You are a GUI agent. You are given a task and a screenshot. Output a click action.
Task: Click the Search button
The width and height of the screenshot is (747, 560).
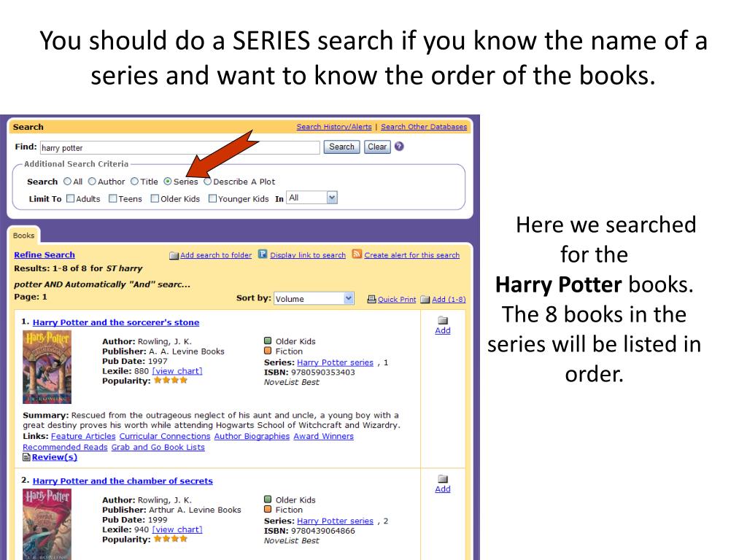341,147
